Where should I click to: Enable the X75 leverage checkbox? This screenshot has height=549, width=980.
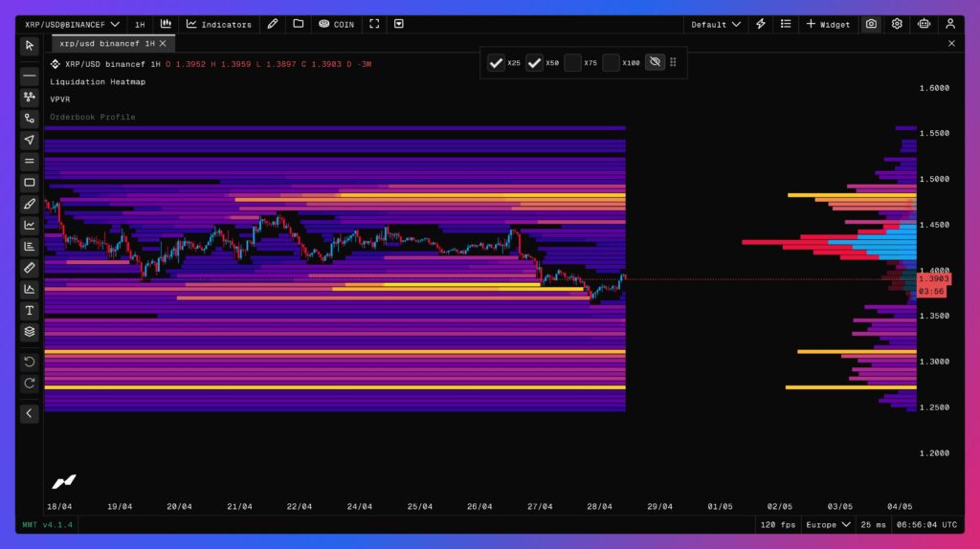click(x=572, y=63)
